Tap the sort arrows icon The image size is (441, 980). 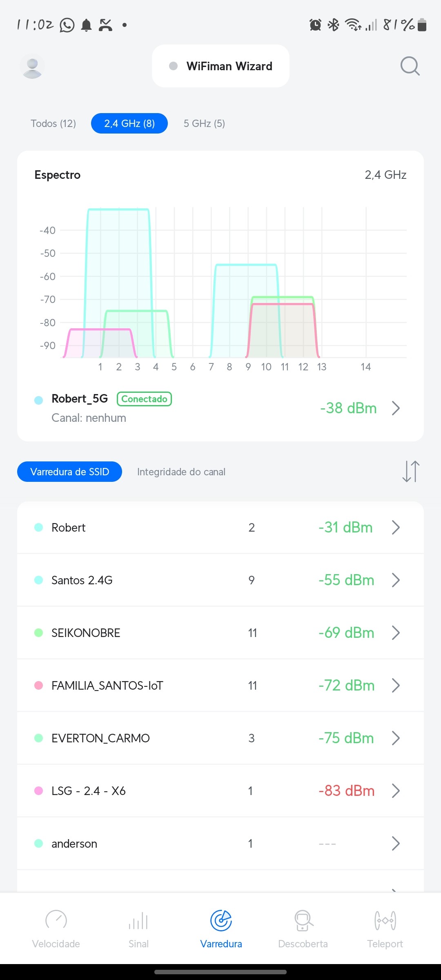[411, 472]
